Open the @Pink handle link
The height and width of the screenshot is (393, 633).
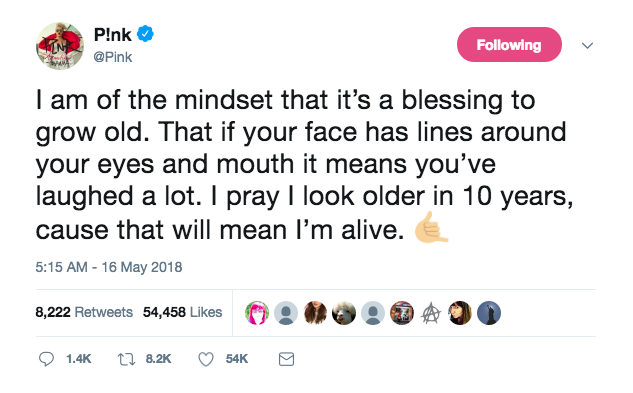pos(113,57)
